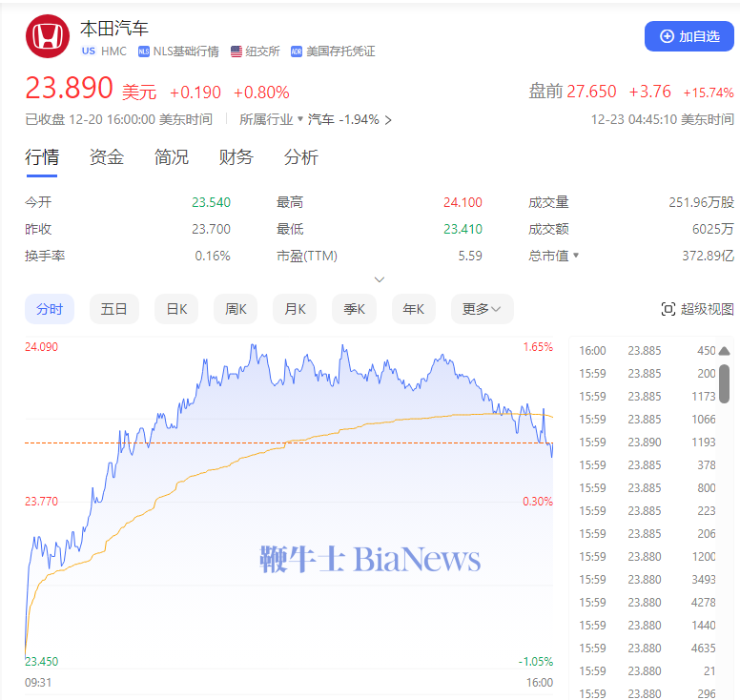The width and height of the screenshot is (740, 700).
Task: Add stock to watchlist with 加自选 button
Action: (689, 36)
